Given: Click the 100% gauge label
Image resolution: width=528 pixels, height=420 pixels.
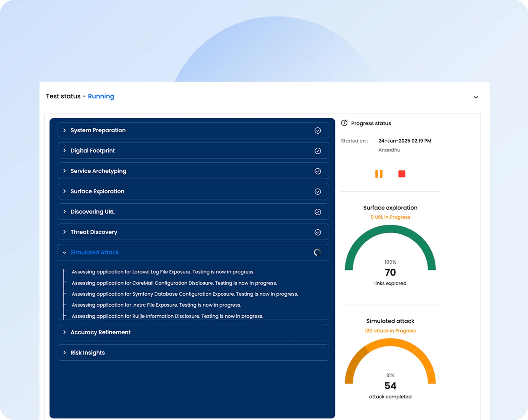Looking at the screenshot, I should click(390, 262).
